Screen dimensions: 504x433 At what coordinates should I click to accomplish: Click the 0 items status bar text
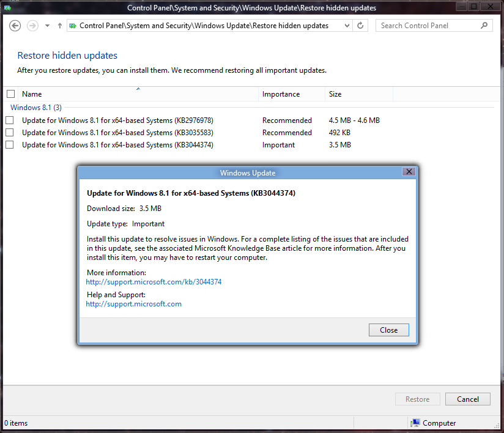(16, 423)
